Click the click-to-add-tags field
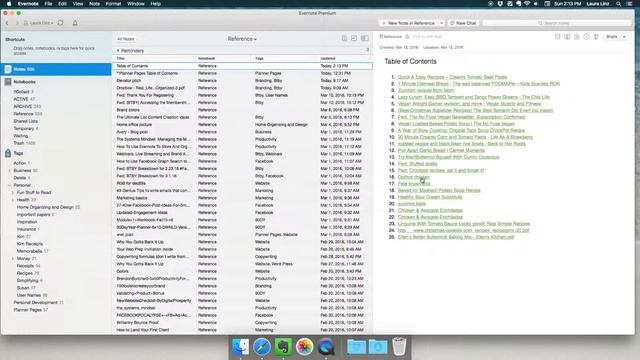 [x=427, y=37]
